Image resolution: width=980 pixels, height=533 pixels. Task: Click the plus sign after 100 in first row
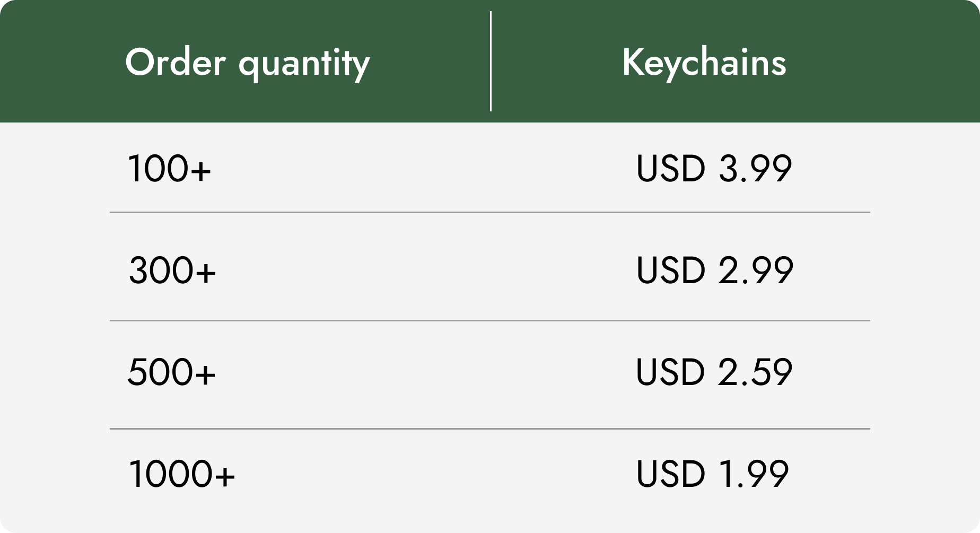click(201, 170)
